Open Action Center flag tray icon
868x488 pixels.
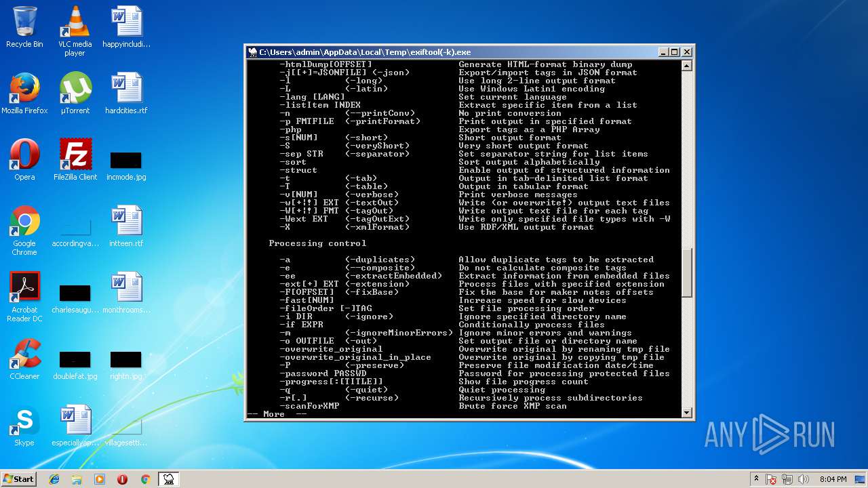772,479
